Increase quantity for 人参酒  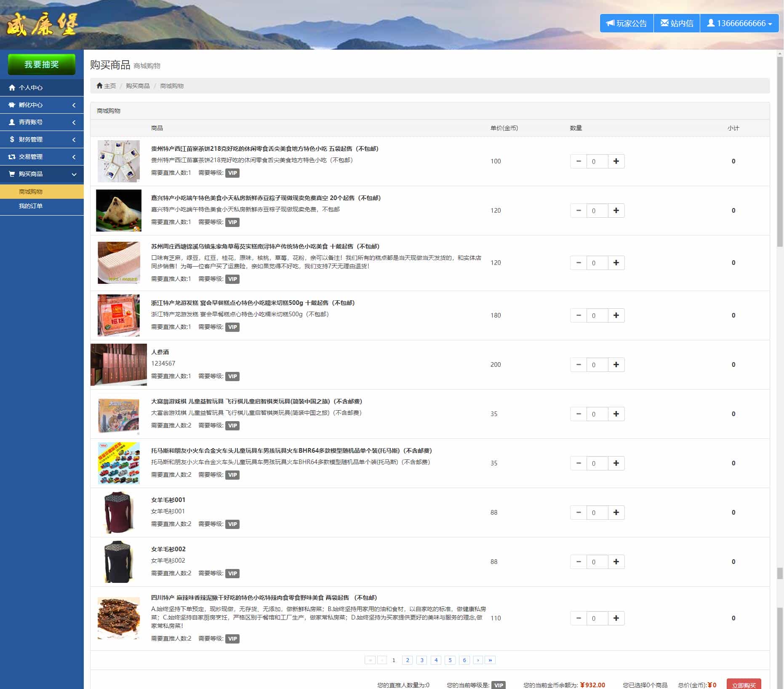(616, 365)
